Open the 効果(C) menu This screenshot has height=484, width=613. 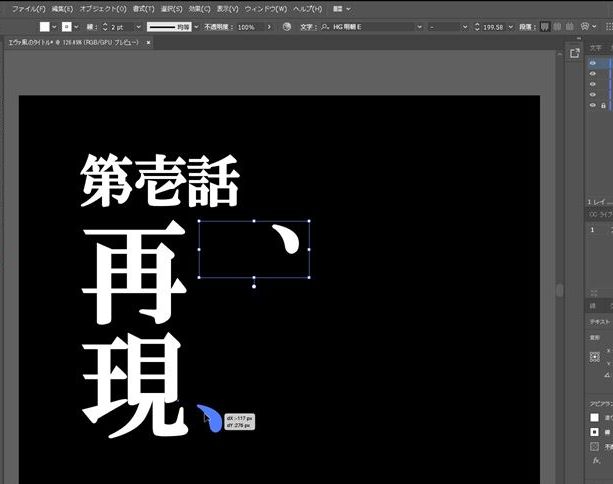click(200, 8)
